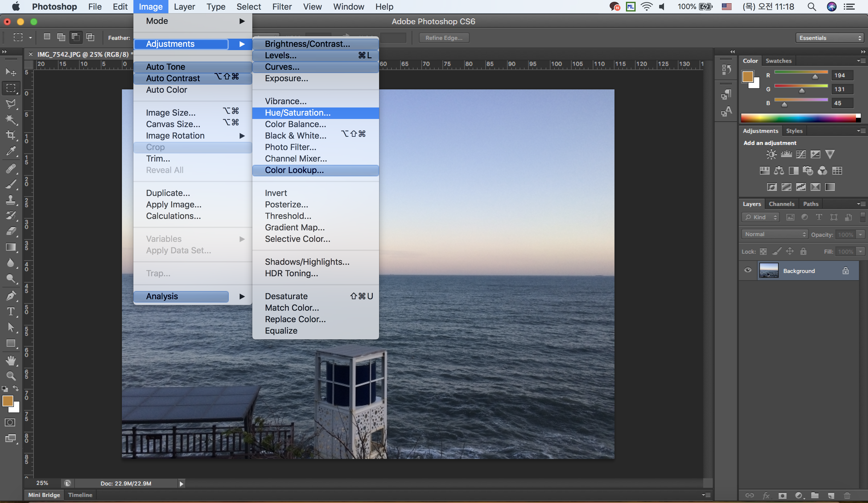Select the Clone Stamp tool
The image size is (868, 503).
[x=11, y=200]
